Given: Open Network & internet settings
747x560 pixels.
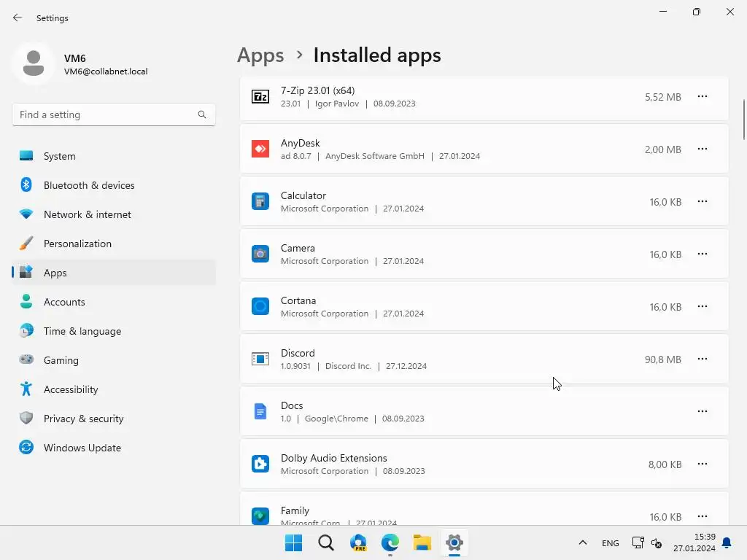Looking at the screenshot, I should coord(113,214).
